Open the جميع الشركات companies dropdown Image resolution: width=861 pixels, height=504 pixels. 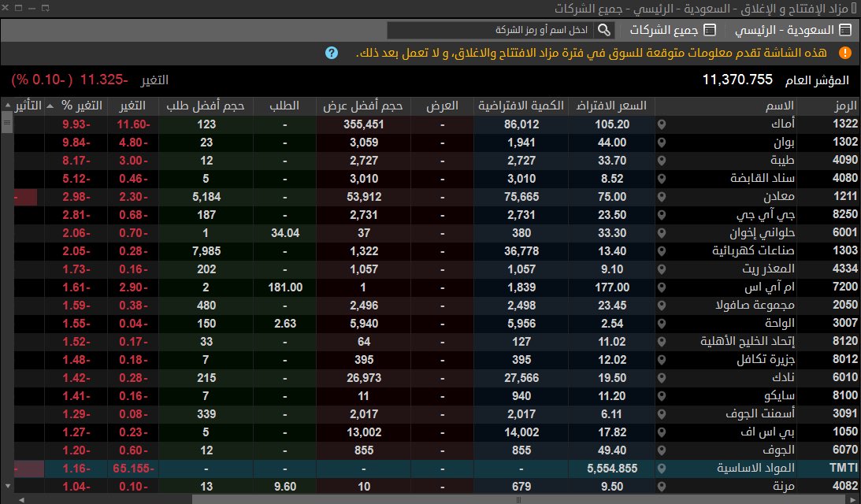coord(672,30)
